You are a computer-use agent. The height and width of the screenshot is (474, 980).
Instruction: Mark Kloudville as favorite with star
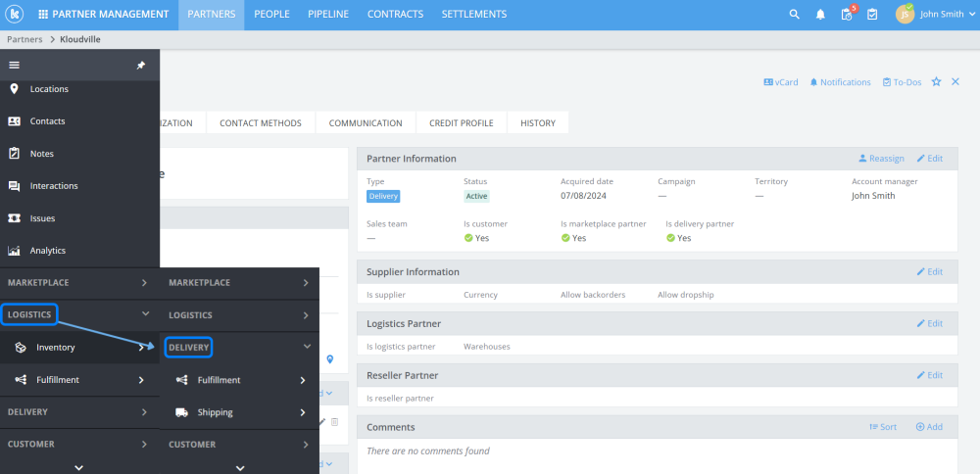pyautogui.click(x=936, y=82)
